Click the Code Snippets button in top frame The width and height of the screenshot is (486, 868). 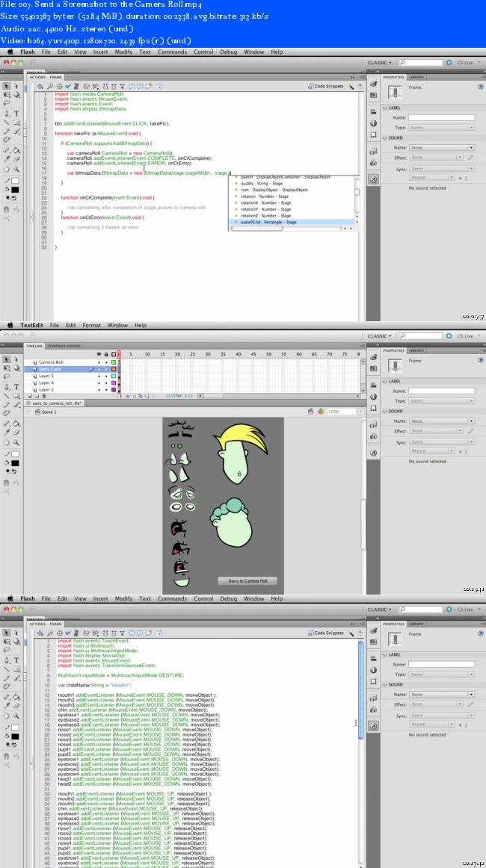(x=326, y=87)
